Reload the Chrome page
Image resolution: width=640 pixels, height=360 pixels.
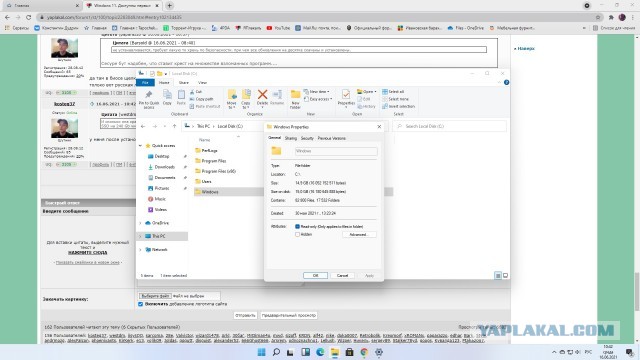tap(29, 17)
